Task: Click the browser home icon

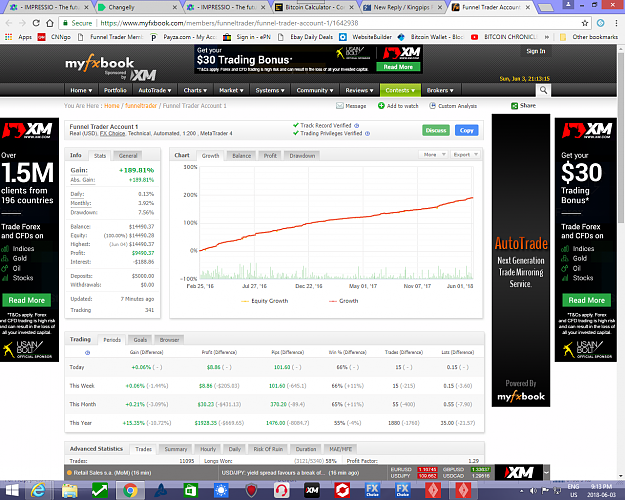Action: tap(49, 23)
